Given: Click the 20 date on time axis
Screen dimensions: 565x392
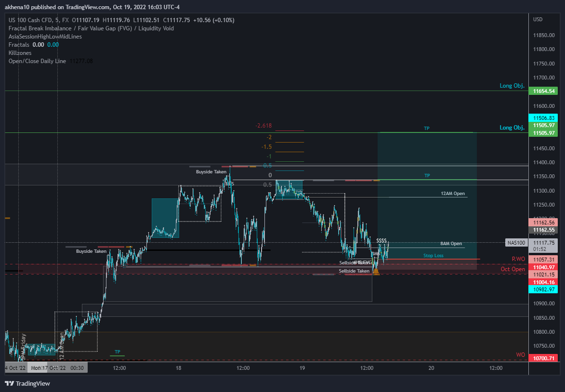Looking at the screenshot, I should tap(431, 368).
